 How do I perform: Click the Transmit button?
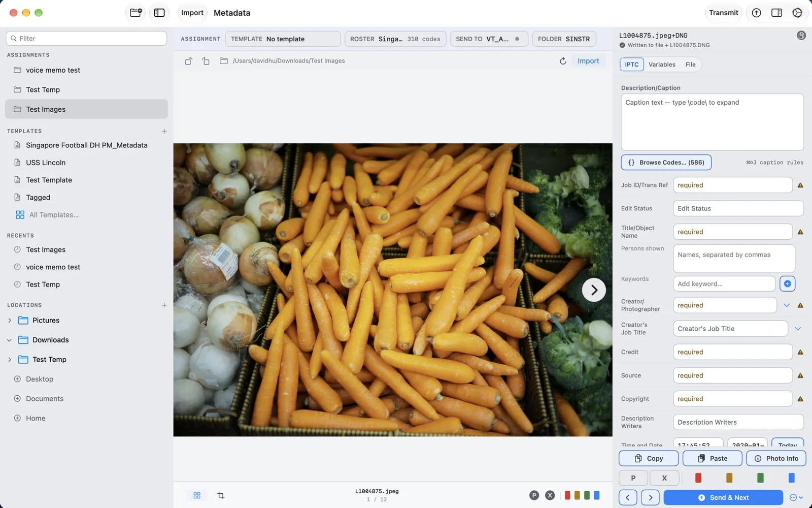point(723,13)
